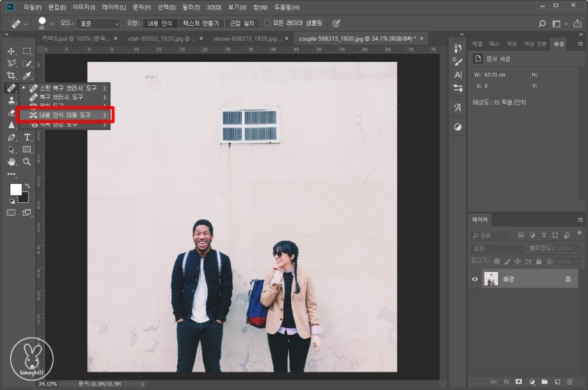The height and width of the screenshot is (390, 588).
Task: Open the 모드 dropdown set to 표준
Action: (98, 24)
